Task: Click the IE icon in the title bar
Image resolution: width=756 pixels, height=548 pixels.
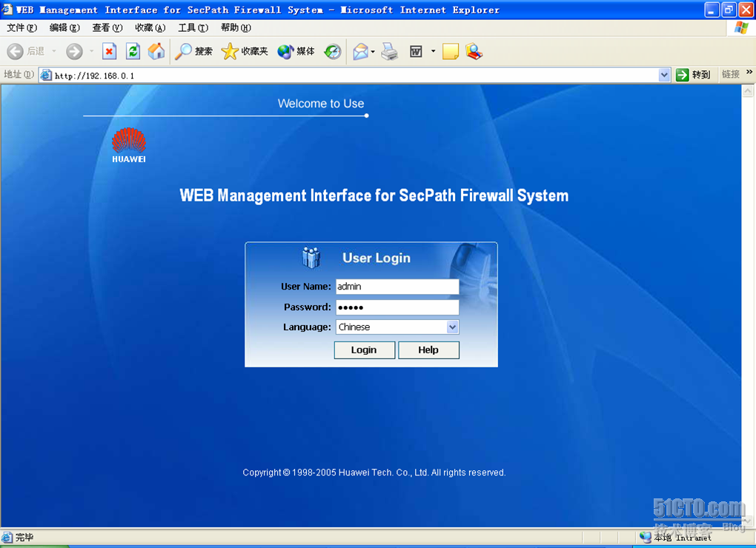Action: [7, 9]
